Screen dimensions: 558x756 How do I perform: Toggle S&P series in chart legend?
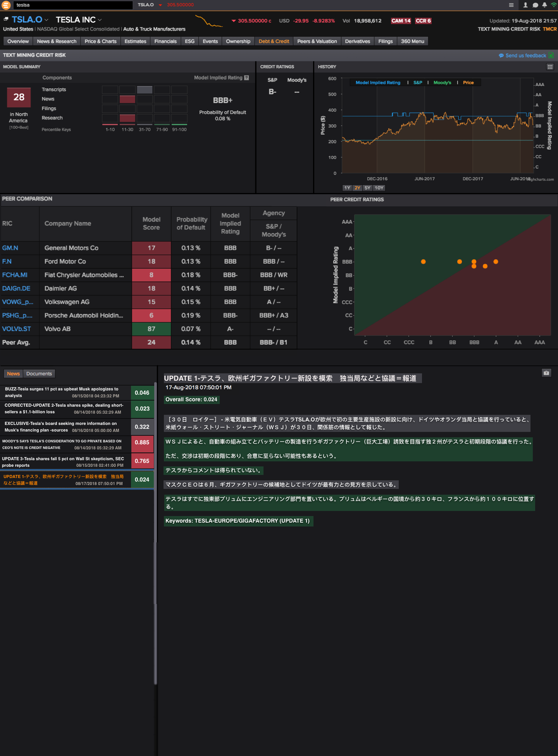pos(418,83)
